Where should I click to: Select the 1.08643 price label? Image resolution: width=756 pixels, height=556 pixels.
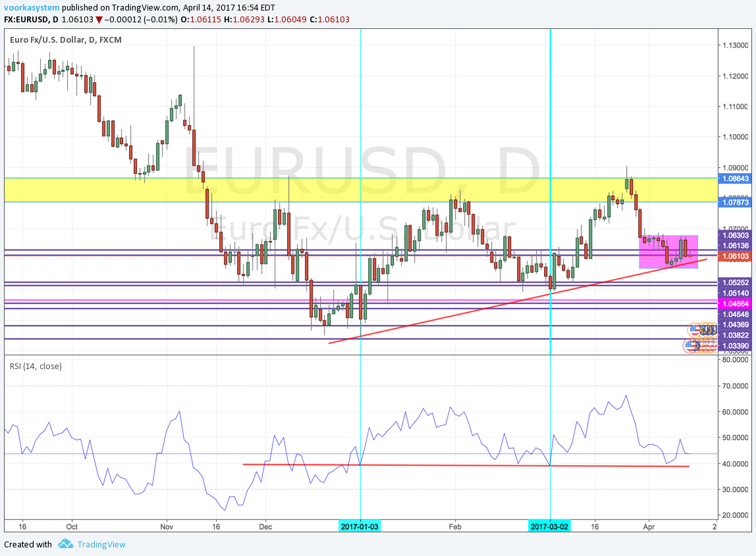(735, 179)
